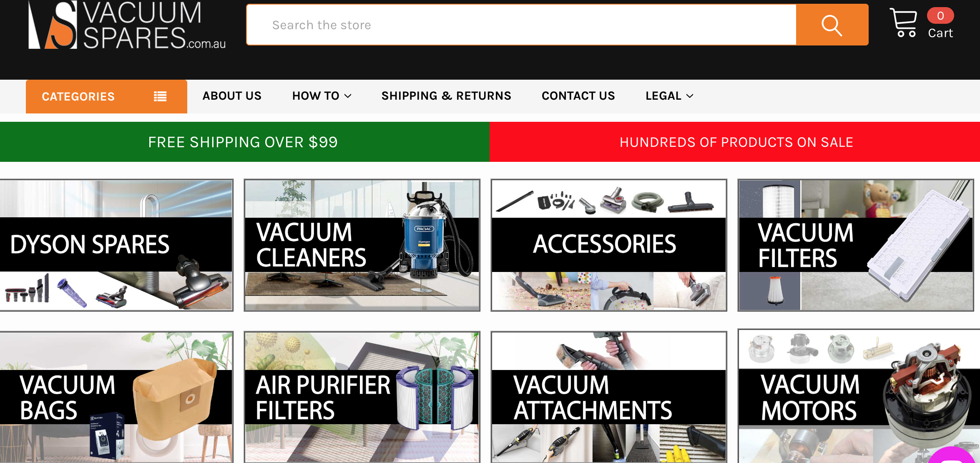
Task: Click the Vacuum Spares logo
Action: click(127, 25)
